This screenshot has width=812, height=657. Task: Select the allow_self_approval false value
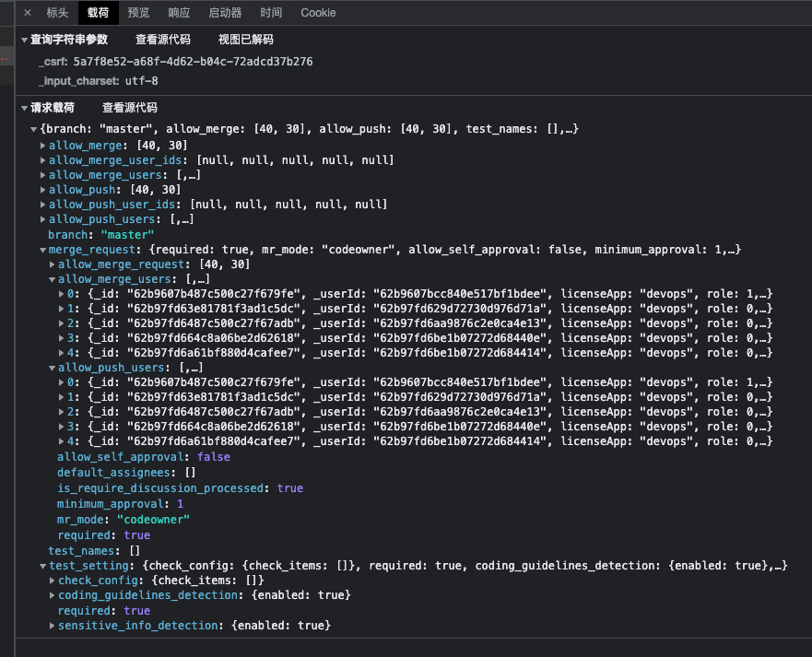click(x=213, y=457)
